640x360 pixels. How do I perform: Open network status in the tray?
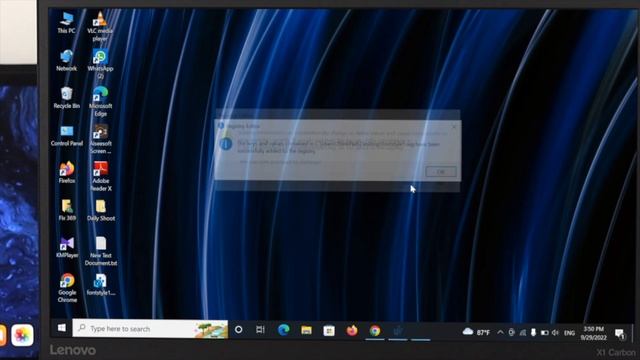point(522,333)
